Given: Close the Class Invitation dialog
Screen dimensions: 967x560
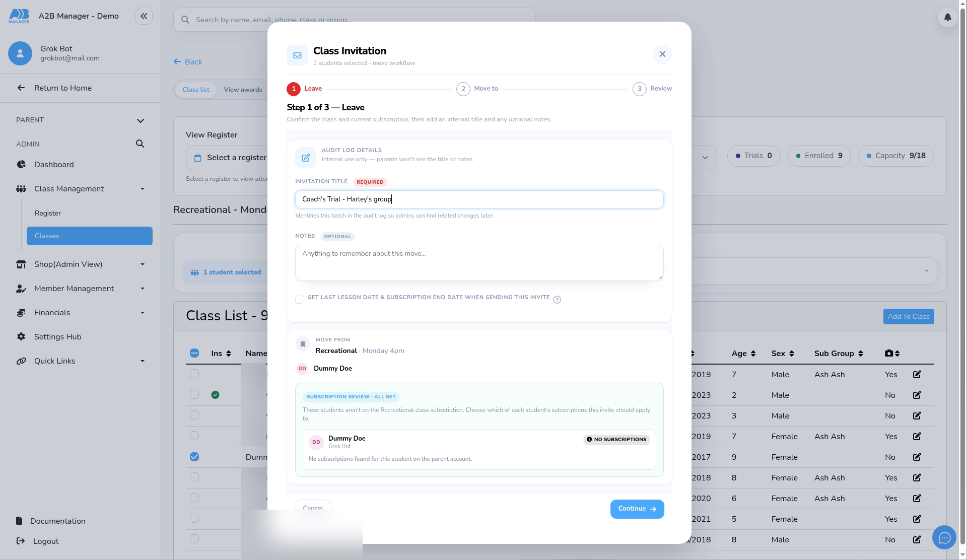Looking at the screenshot, I should click(662, 54).
